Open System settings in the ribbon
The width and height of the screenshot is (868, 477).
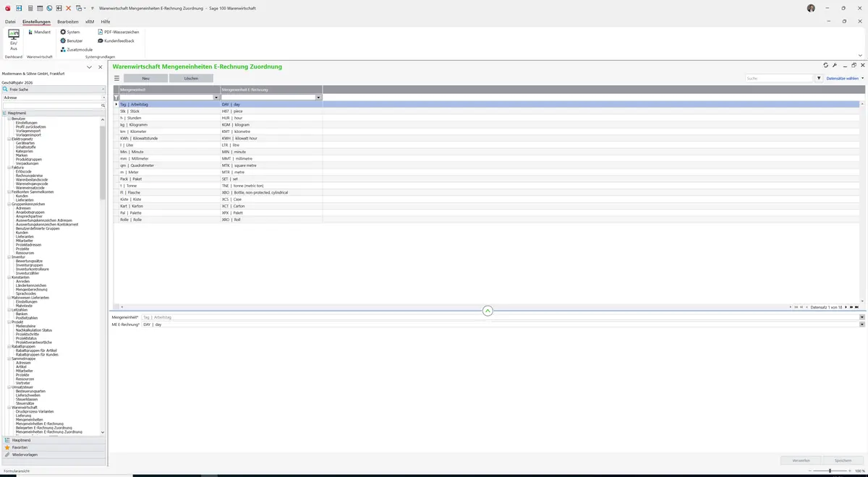pyautogui.click(x=70, y=32)
